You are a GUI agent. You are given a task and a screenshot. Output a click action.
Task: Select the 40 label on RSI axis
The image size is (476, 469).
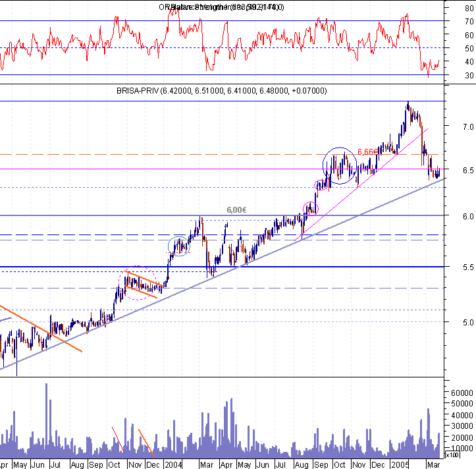click(469, 62)
